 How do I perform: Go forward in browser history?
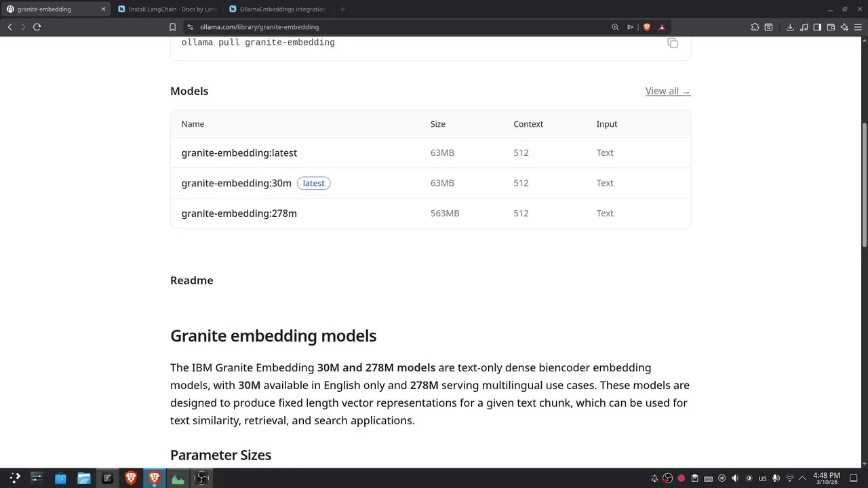coord(23,27)
